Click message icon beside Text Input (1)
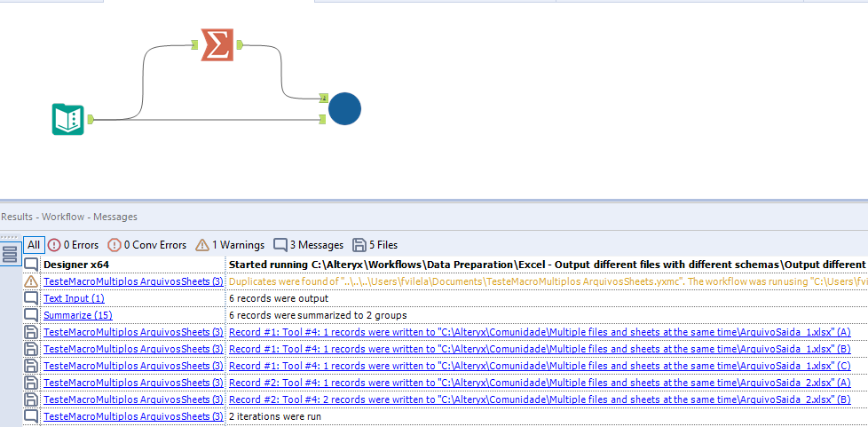Image resolution: width=868 pixels, height=427 pixels. pos(32,298)
